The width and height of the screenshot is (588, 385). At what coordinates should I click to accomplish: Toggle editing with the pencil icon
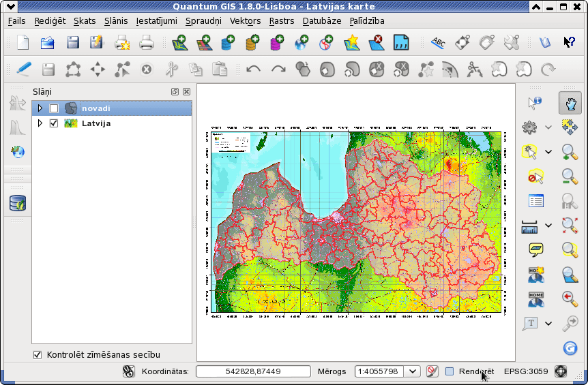pos(24,70)
